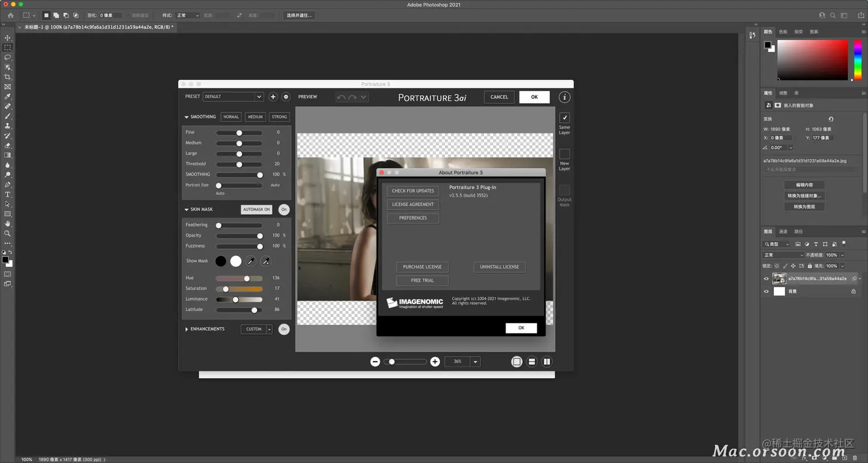
Task: Select the Hand tool
Action: [x=7, y=224]
